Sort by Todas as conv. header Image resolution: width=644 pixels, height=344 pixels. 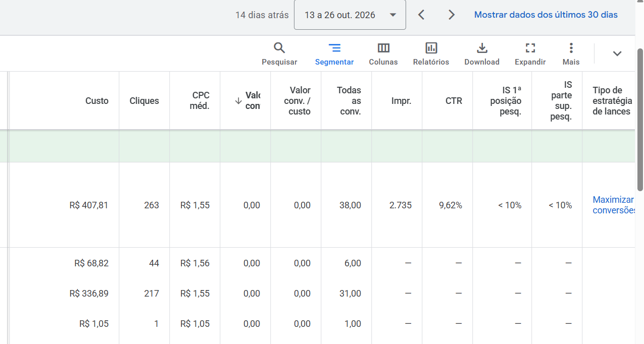(349, 101)
